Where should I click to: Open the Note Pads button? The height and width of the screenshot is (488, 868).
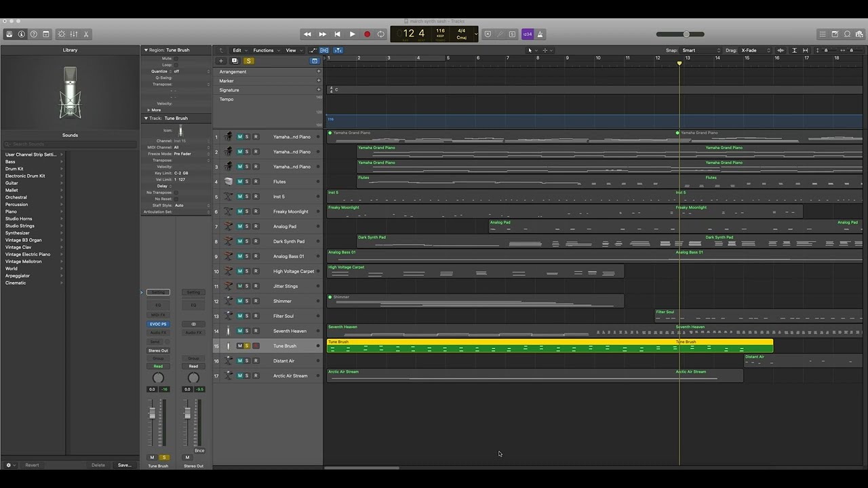coord(835,34)
